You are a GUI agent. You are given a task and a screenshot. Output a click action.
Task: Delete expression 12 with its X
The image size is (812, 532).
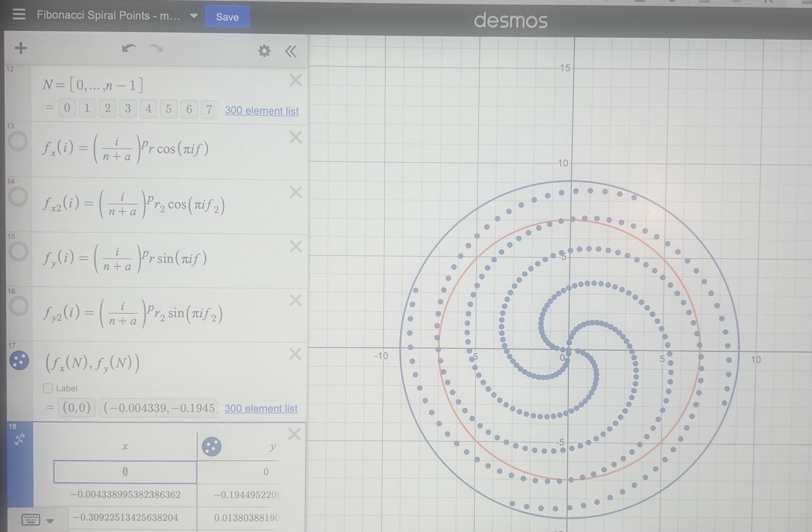coord(295,80)
